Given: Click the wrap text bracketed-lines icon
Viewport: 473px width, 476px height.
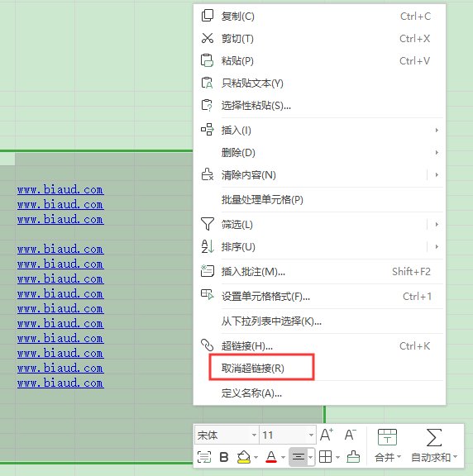Looking at the screenshot, I should [x=204, y=457].
